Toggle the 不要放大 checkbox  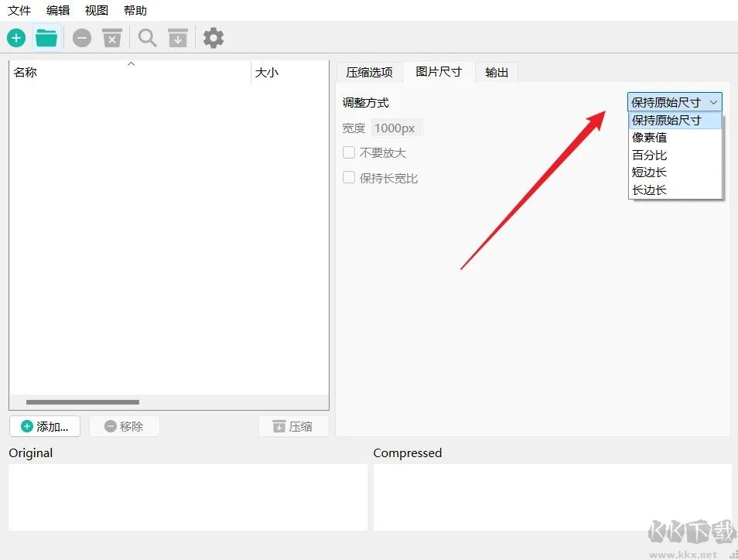pos(349,152)
